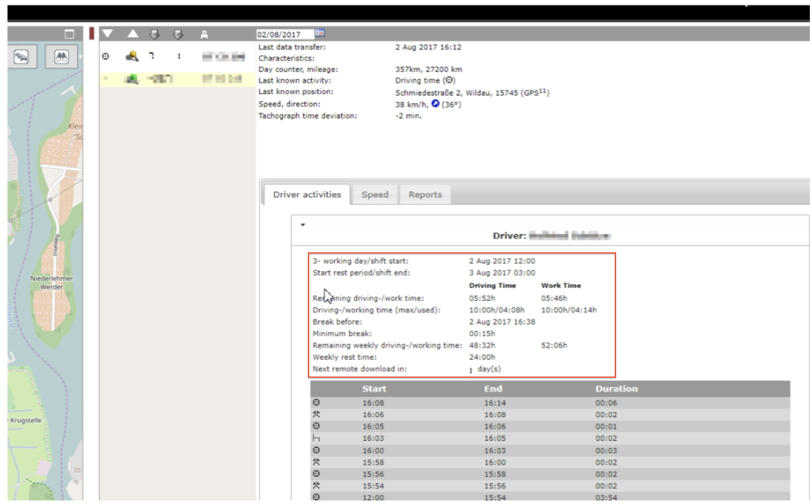Screen dimensions: 812x504
Task: Click the first gray download arrow icon
Action: click(x=155, y=34)
